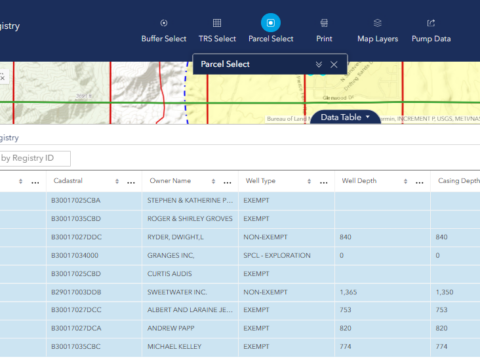480x360 pixels.
Task: Select the GRANGES INC, row cadastral cell
Action: [94, 255]
